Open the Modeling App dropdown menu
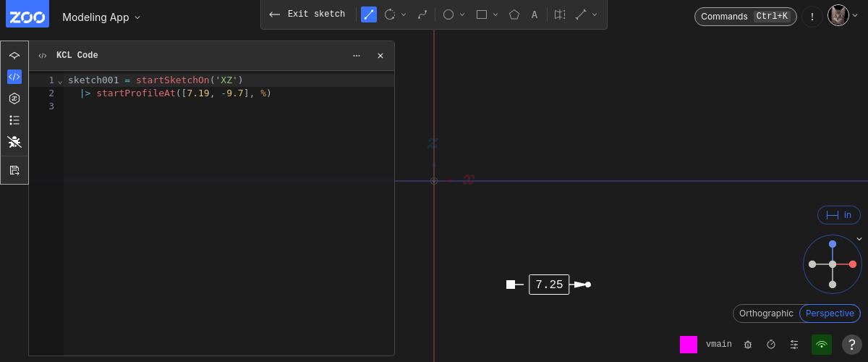Viewport: 868px width, 362px height. click(x=101, y=17)
